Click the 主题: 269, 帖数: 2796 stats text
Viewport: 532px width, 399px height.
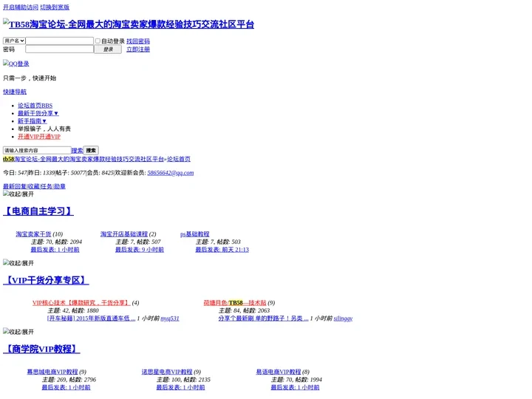69,380
